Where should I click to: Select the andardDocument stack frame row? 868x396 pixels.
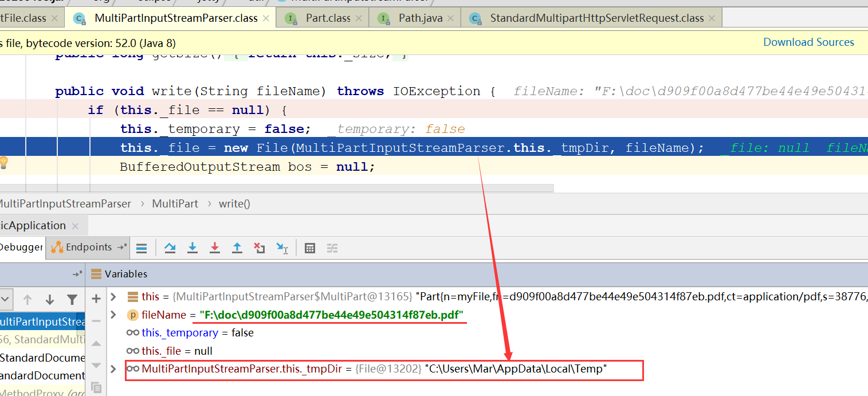tap(42, 375)
